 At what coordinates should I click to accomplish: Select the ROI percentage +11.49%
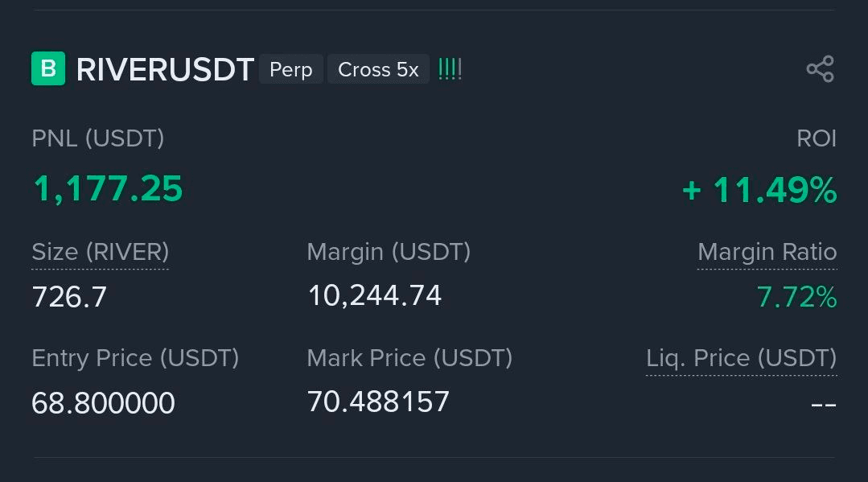click(759, 190)
